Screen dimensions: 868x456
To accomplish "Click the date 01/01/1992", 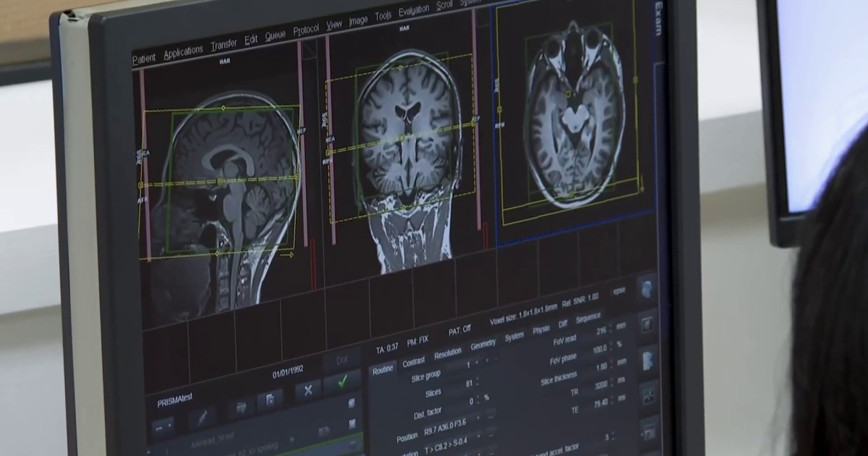I will tap(288, 371).
